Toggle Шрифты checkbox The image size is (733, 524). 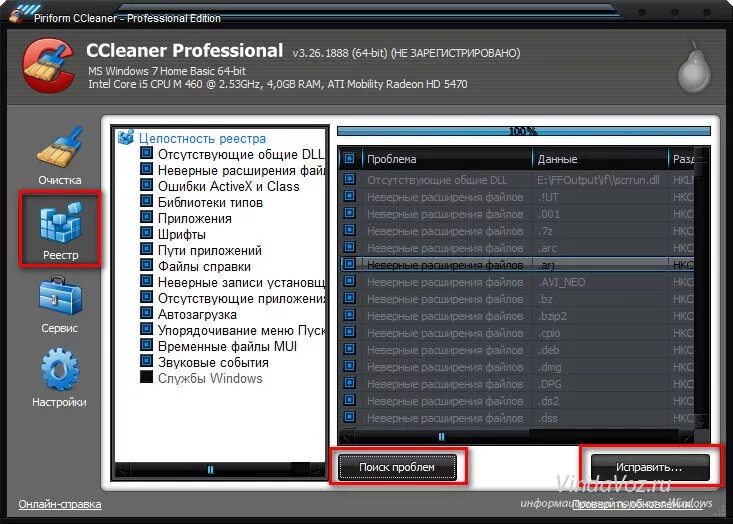click(x=146, y=233)
